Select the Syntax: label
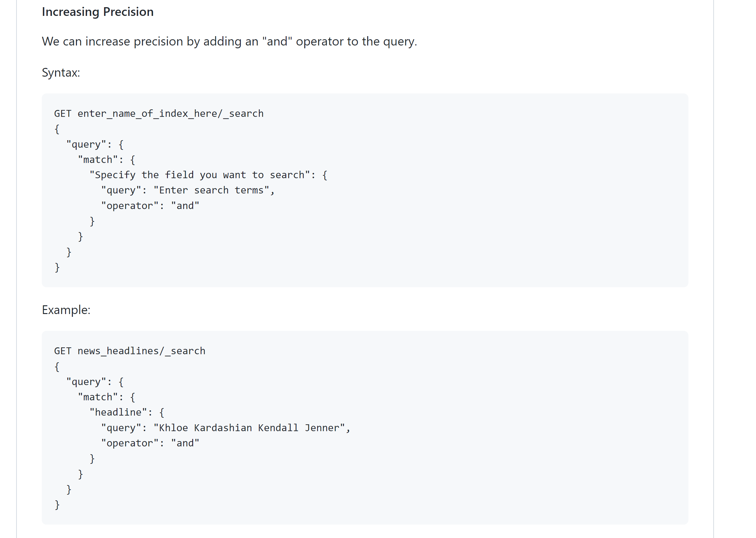 (x=61, y=72)
